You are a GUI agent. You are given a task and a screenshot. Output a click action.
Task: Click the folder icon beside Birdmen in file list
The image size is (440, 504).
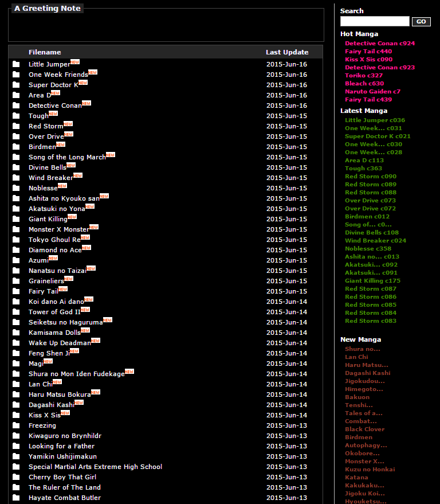[x=16, y=147]
